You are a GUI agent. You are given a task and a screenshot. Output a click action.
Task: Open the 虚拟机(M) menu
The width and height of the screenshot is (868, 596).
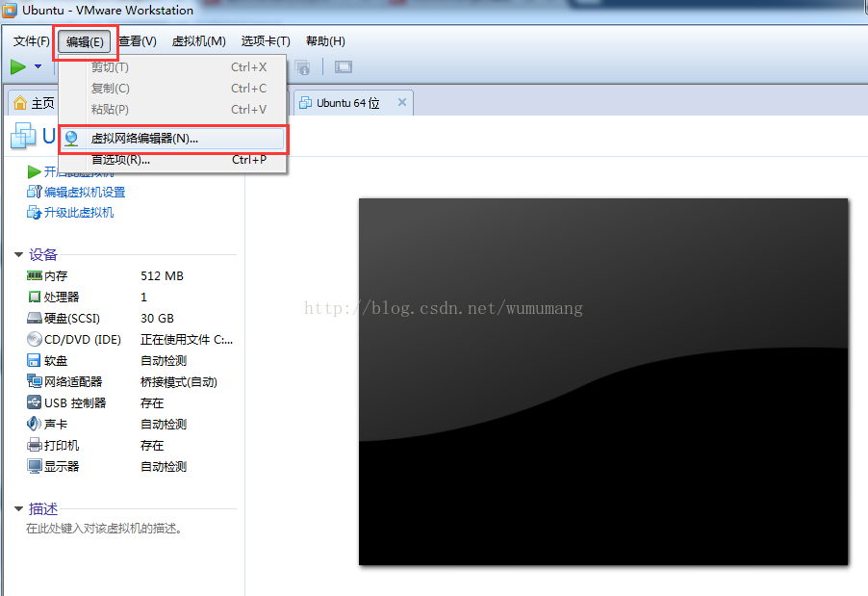click(x=199, y=41)
